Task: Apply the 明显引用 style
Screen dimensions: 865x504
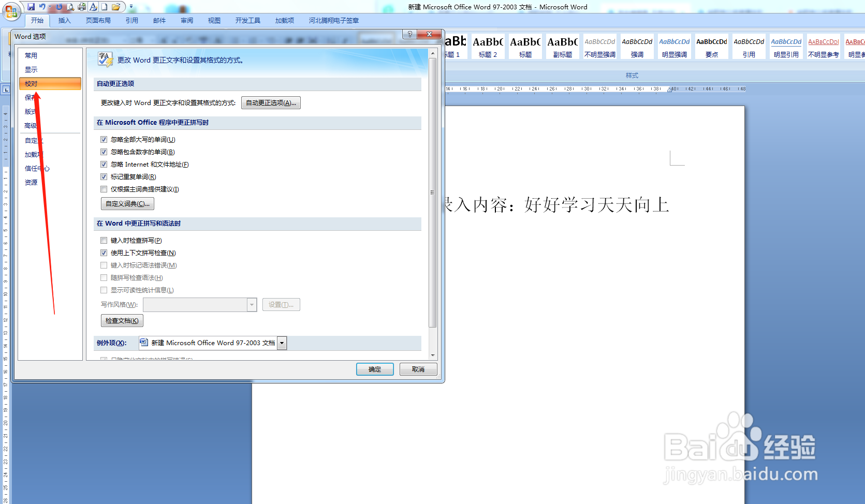Action: pyautogui.click(x=786, y=47)
